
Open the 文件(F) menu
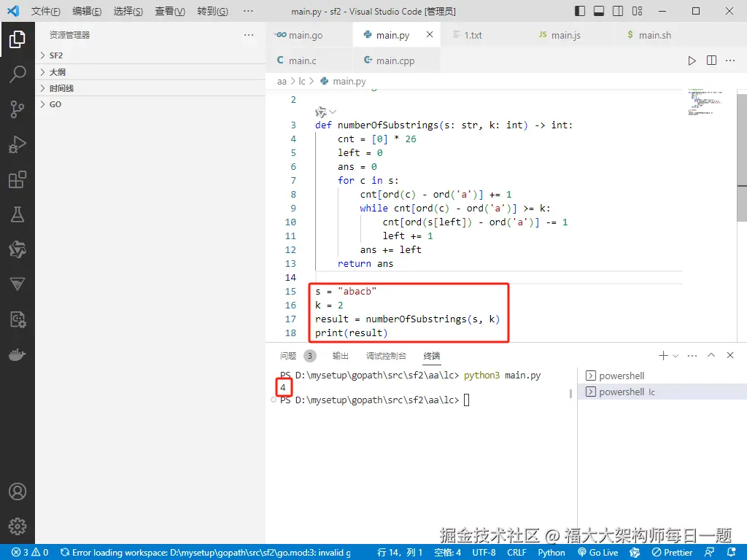pos(46,11)
